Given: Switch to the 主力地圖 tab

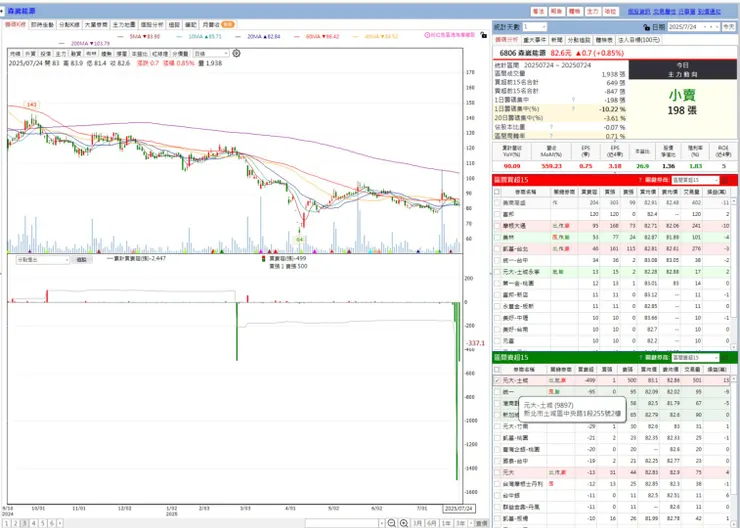Looking at the screenshot, I should coord(124,25).
